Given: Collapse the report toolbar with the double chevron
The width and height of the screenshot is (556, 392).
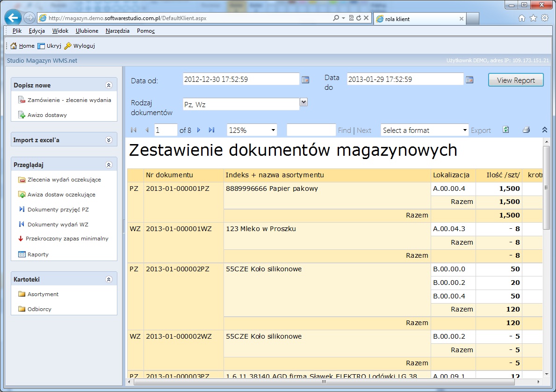Looking at the screenshot, I should click(x=544, y=130).
